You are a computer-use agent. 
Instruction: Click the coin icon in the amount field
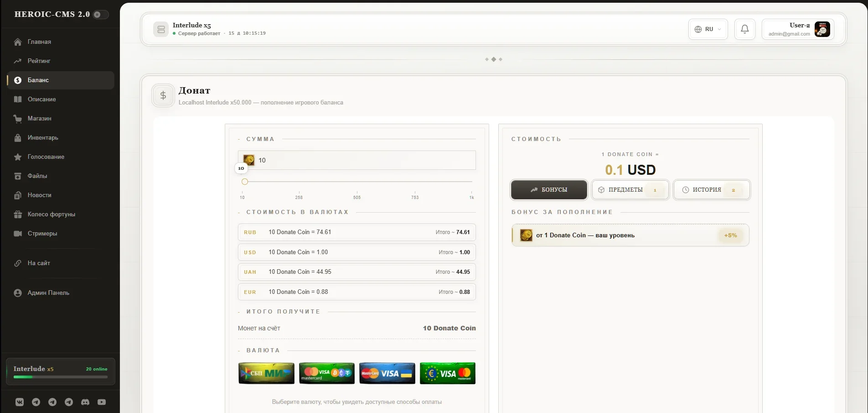[x=249, y=160]
